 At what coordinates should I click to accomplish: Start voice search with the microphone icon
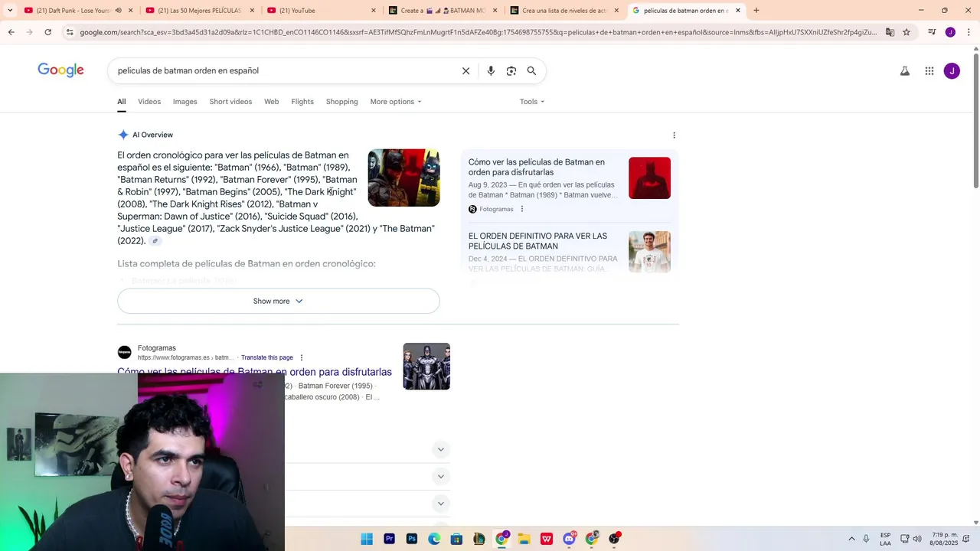tap(491, 71)
